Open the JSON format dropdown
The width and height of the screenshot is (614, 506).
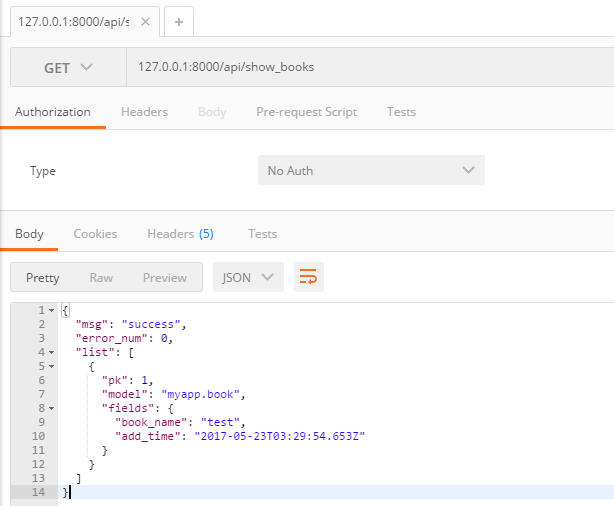(248, 277)
